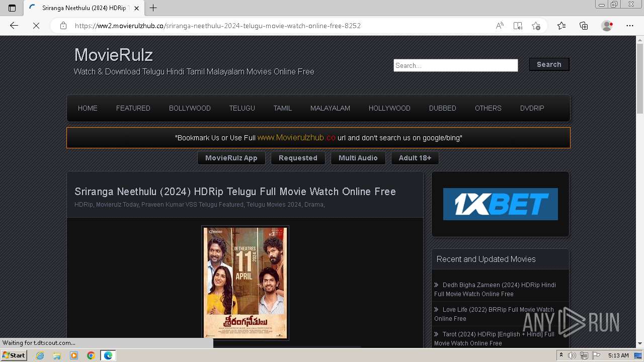This screenshot has height=362, width=644.
Task: Click the Adult 18+ button
Action: pos(415,158)
